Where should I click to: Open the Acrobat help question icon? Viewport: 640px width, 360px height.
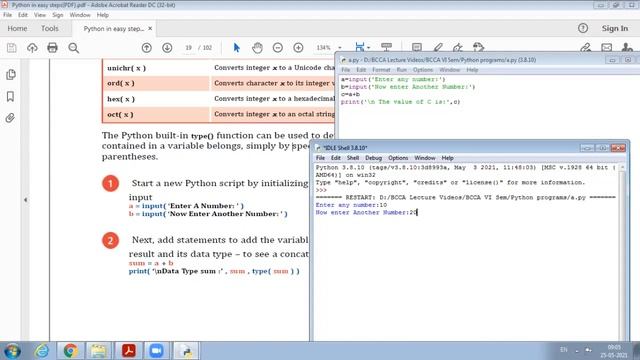583,28
